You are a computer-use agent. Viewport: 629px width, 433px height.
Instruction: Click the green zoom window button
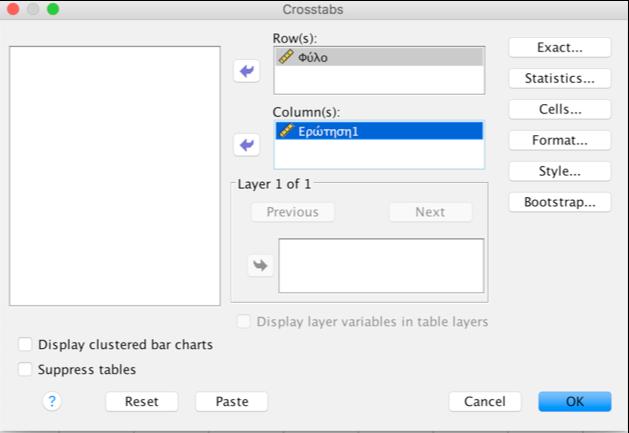point(53,9)
